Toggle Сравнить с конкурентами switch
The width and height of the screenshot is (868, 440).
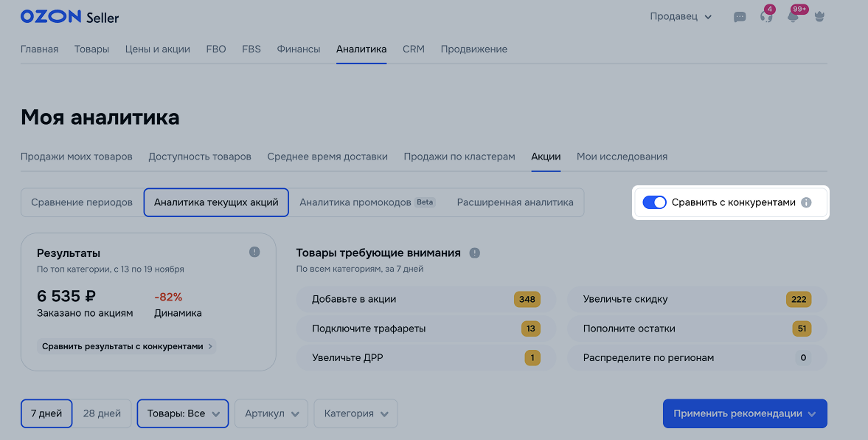[x=654, y=202]
